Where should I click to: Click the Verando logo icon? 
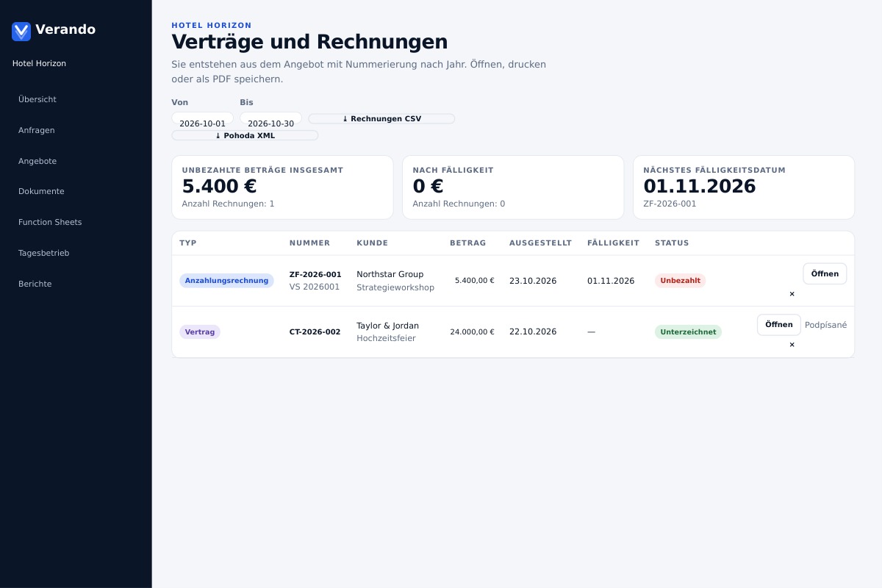coord(21,31)
